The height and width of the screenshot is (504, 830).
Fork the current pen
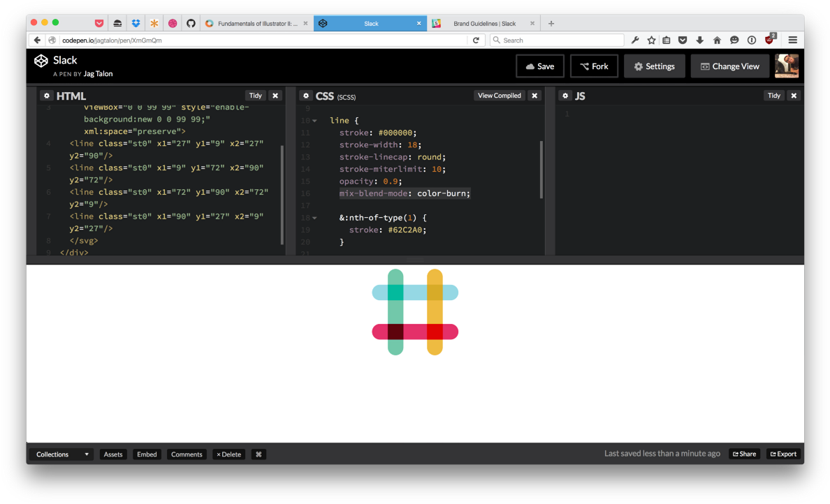coord(593,66)
